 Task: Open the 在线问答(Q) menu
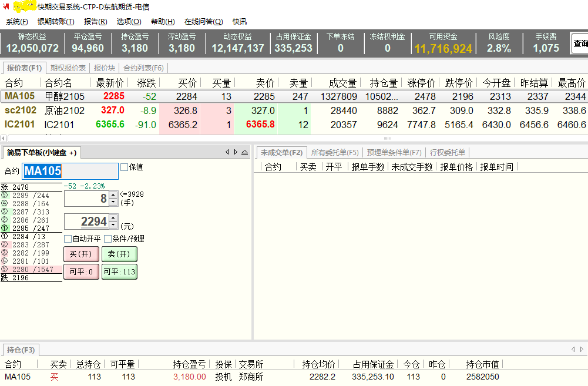point(204,22)
